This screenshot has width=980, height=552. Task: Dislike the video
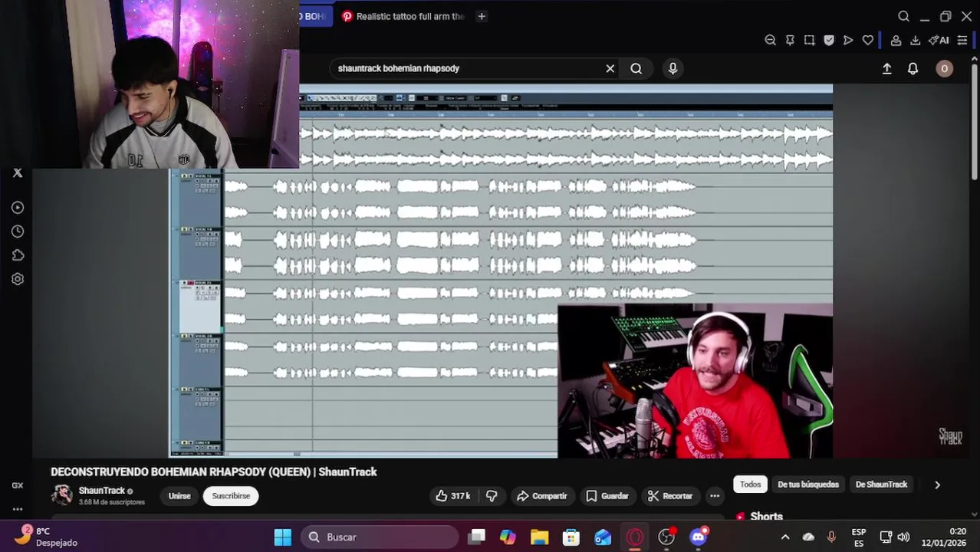[492, 496]
